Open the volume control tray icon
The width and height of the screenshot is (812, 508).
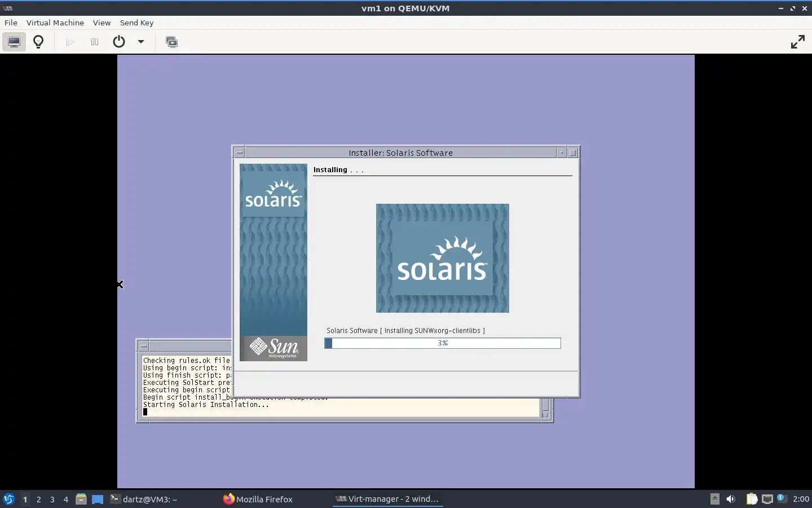pos(731,499)
